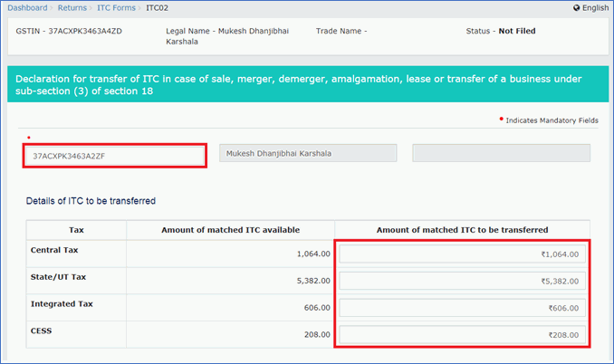Edit Integrated Tax amount to be transferred
The image size is (614, 364).
463,308
